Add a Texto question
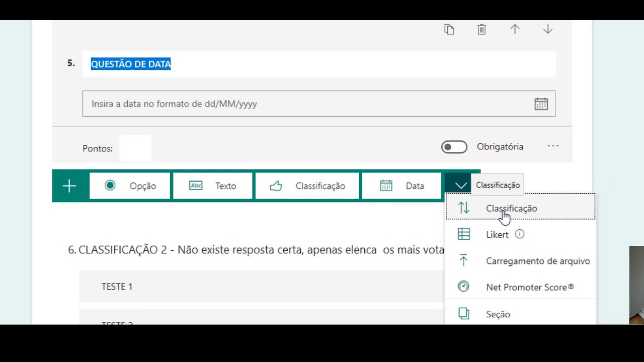The height and width of the screenshot is (362, 644). click(212, 186)
